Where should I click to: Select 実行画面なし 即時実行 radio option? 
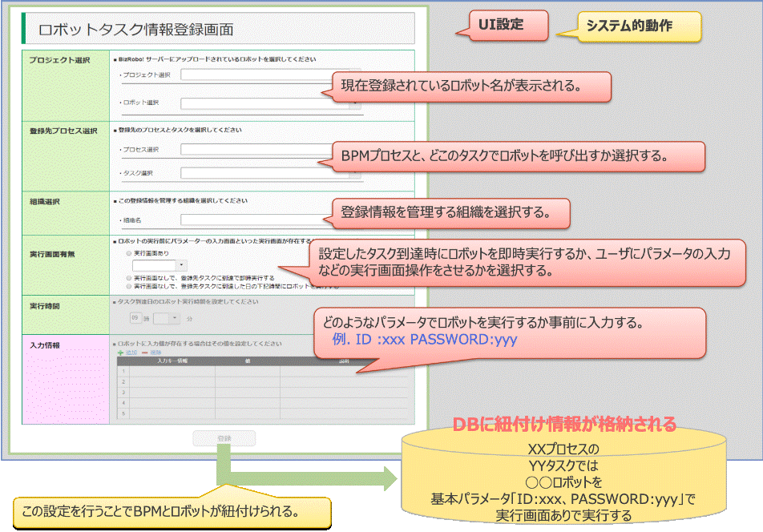(129, 277)
